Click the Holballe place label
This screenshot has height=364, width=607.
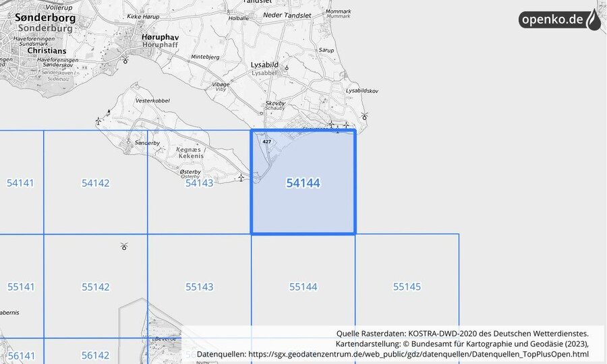[x=239, y=18]
